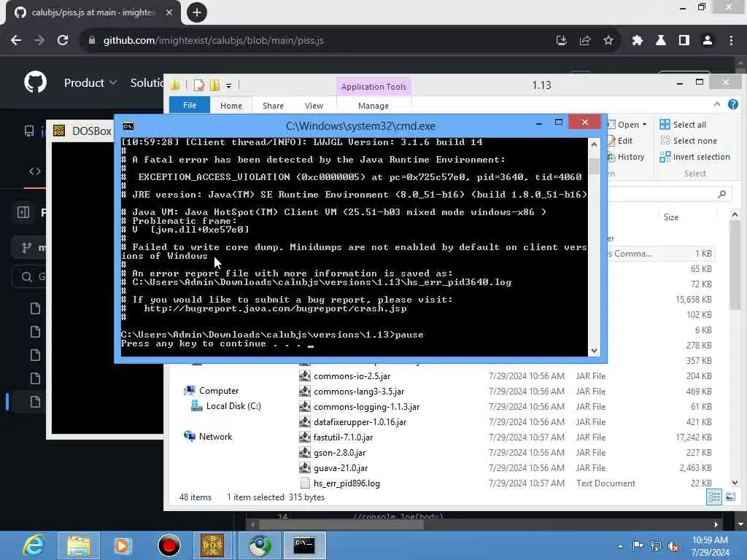Open Chrome three-dot menu
Screen dimensions: 747x560
(731, 41)
